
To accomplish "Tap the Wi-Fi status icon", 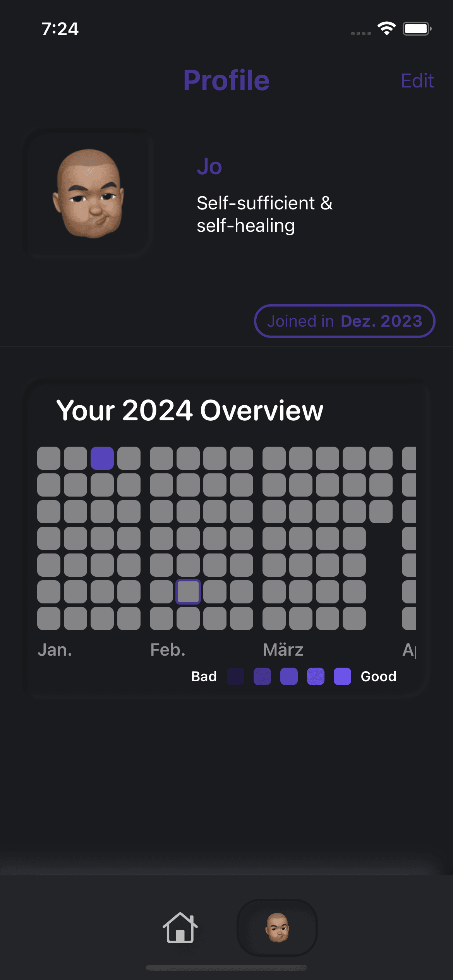I will coord(386,29).
